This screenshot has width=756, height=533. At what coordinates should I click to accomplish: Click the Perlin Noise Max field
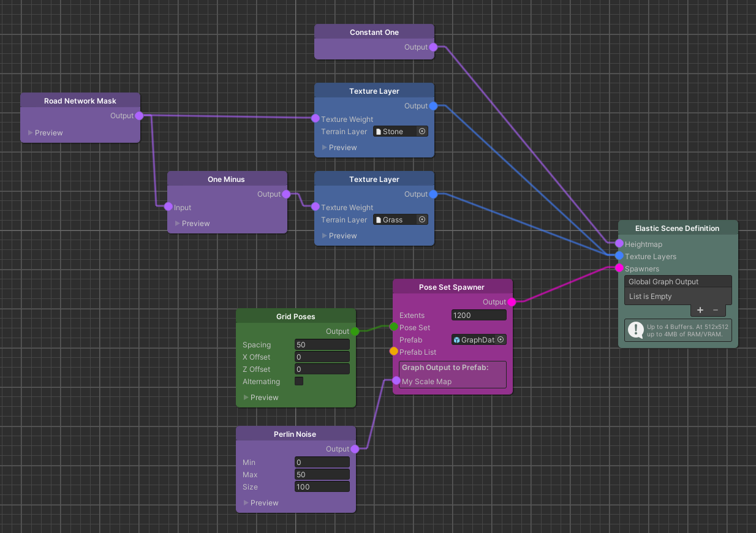[322, 474]
